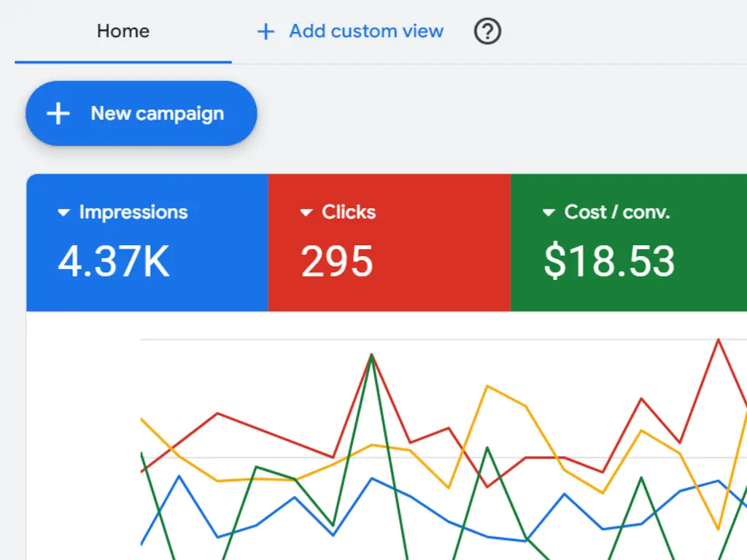The image size is (747, 560).
Task: Expand the Cost / conv. dropdown arrow
Action: click(x=549, y=212)
